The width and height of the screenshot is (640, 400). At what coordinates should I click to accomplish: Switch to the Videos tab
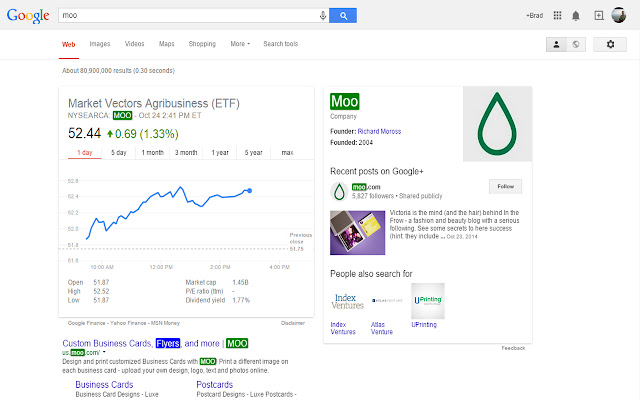click(134, 44)
